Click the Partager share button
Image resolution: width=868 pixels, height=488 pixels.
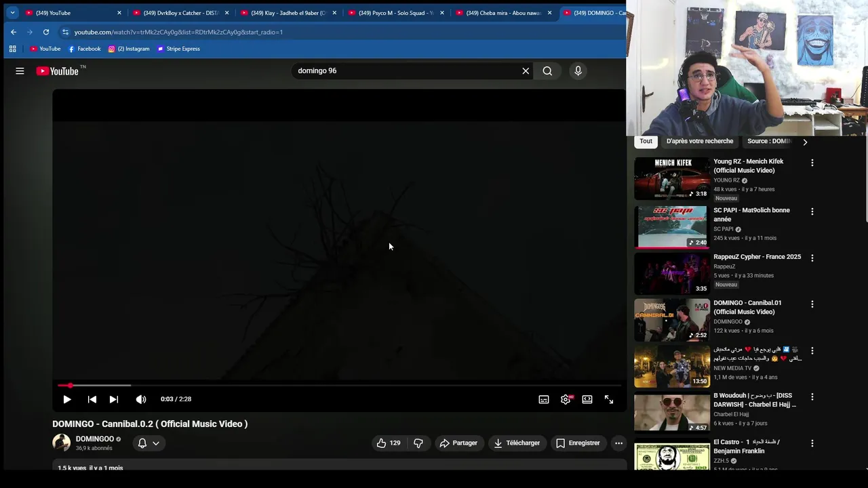click(458, 443)
